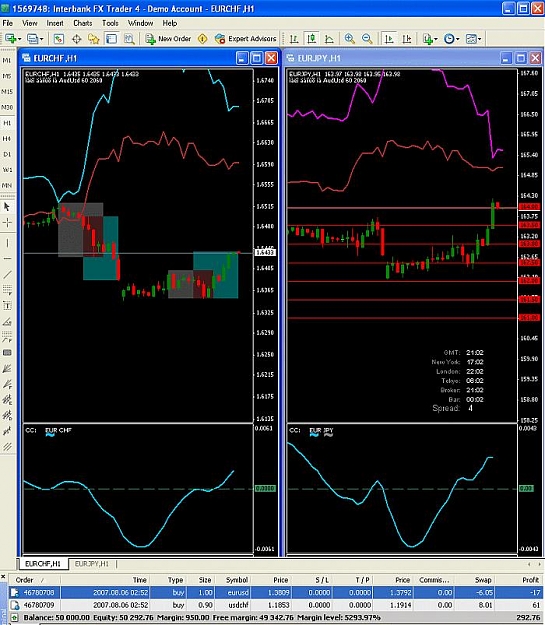Switch timeframe to D1
The width and height of the screenshot is (545, 625).
pos(7,154)
